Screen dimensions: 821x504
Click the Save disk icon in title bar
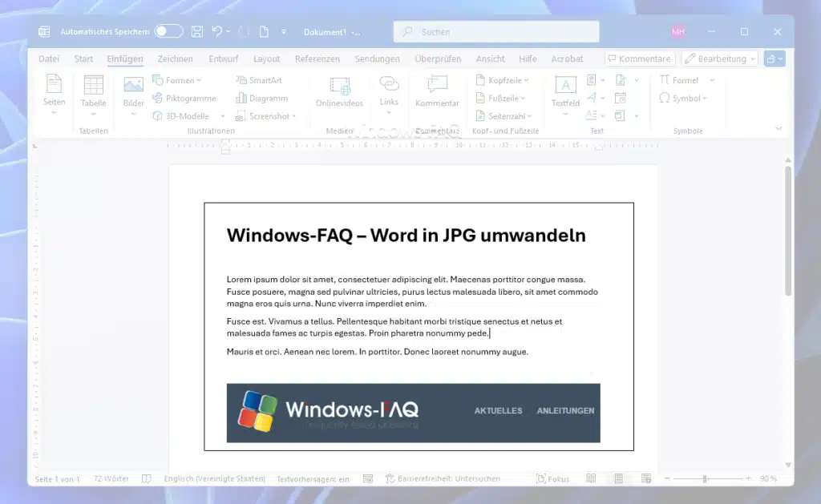(x=197, y=31)
